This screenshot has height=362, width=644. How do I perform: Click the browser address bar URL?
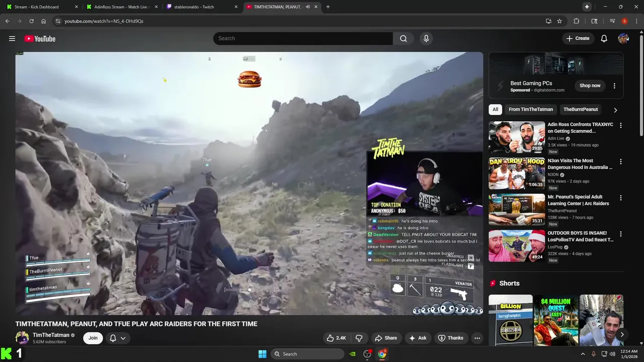(104, 21)
